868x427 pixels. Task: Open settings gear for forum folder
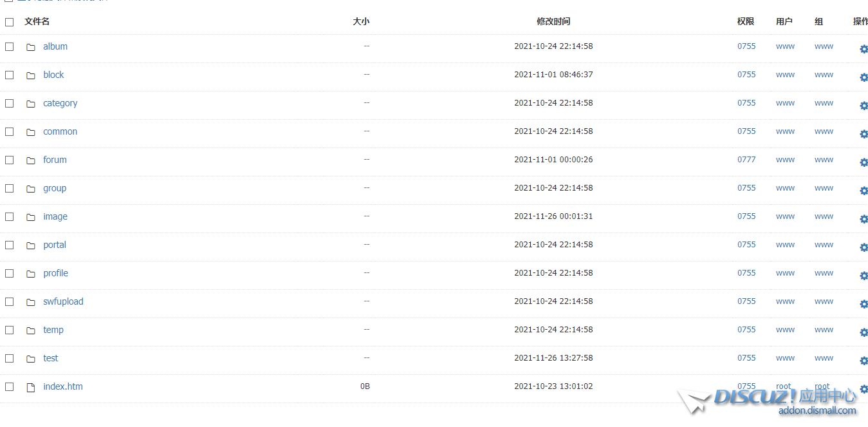863,162
